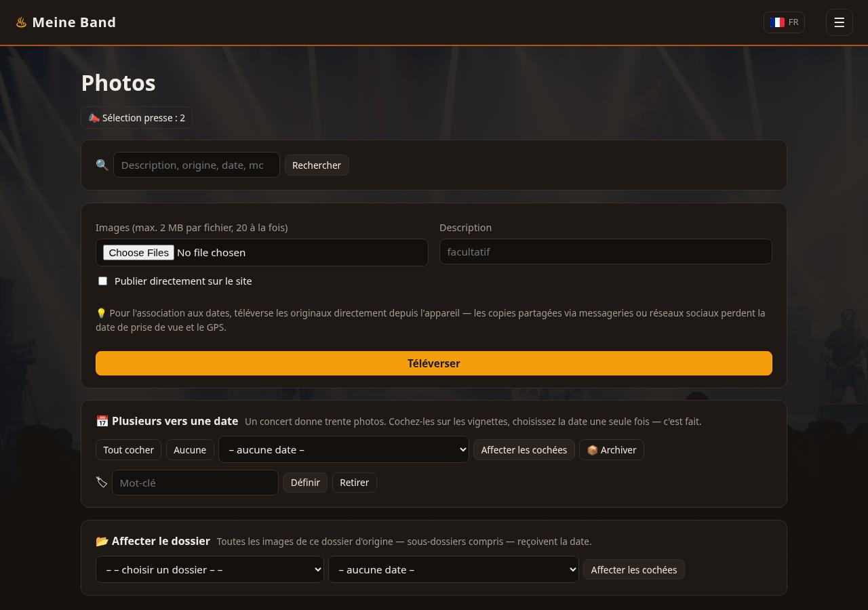Click the Définir keyword button
This screenshot has height=610, width=868.
click(x=305, y=483)
